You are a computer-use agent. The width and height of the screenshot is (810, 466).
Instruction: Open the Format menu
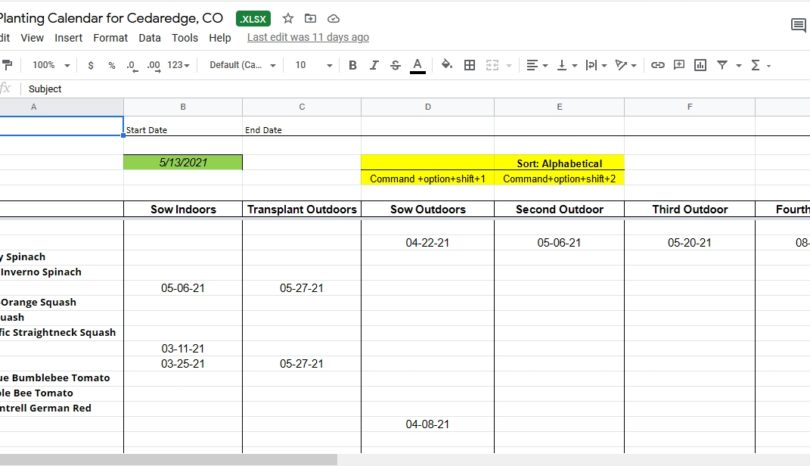coord(110,38)
